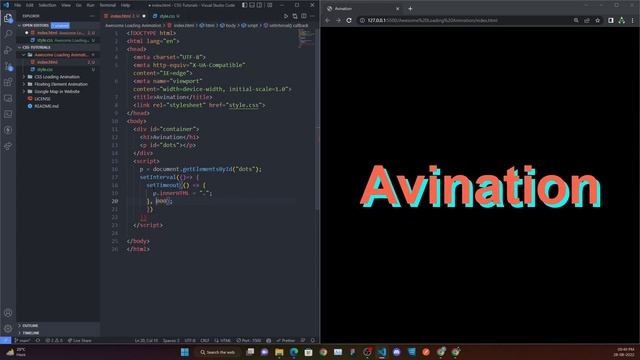Split the editor to the right
This screenshot has height=360, width=640.
(x=304, y=16)
